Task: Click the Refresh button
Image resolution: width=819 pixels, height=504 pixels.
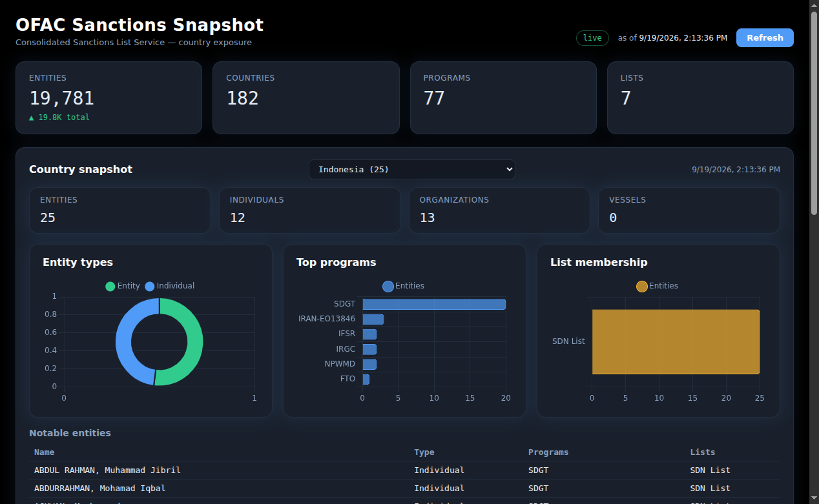Action: coord(765,37)
